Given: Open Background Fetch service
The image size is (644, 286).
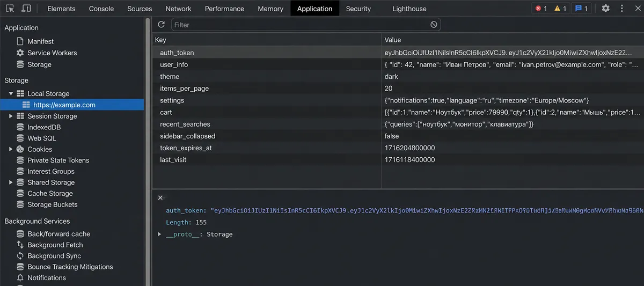Looking at the screenshot, I should pyautogui.click(x=55, y=245).
